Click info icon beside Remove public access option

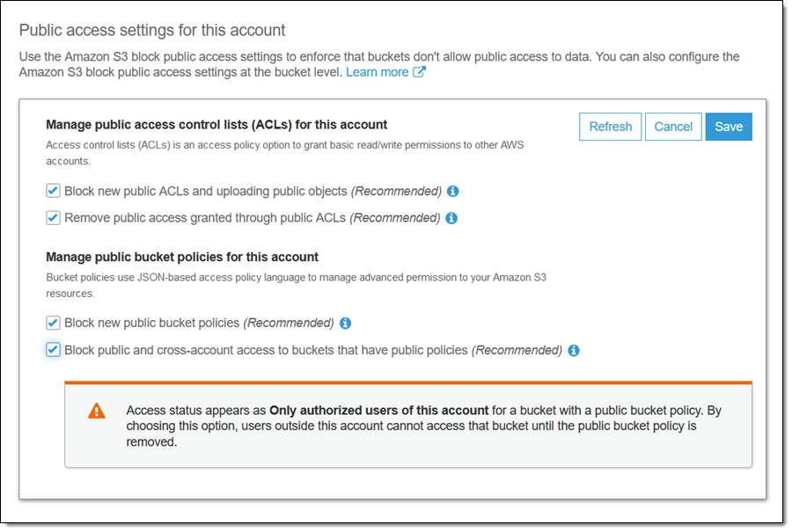(x=451, y=217)
